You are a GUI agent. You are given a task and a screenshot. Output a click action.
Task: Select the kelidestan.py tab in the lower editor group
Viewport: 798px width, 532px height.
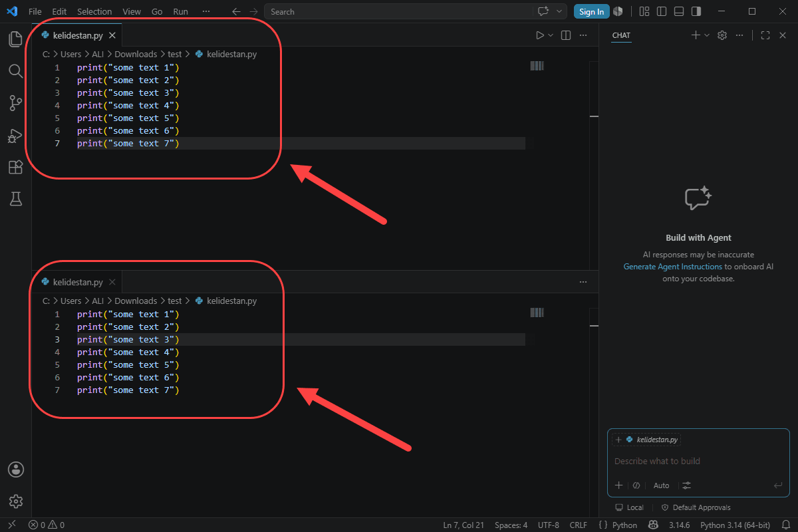coord(77,282)
